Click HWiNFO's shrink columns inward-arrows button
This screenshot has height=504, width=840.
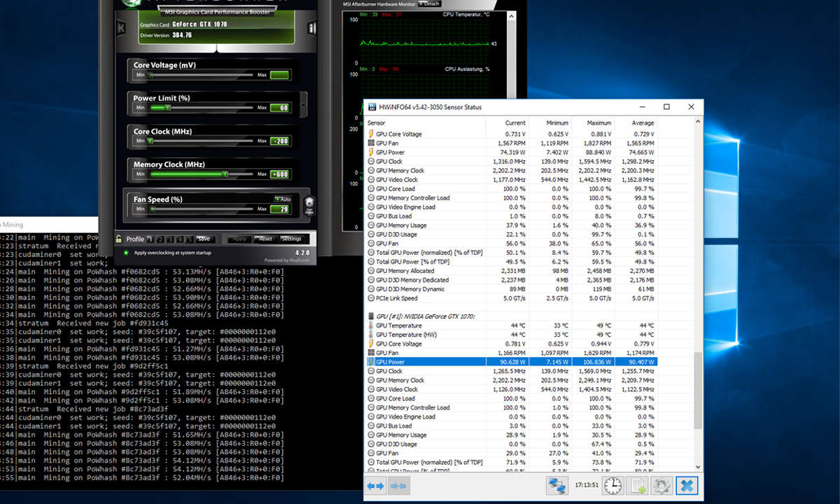398,486
